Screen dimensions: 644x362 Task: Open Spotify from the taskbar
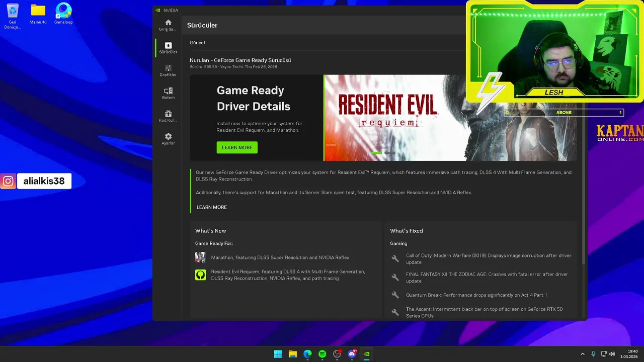322,354
